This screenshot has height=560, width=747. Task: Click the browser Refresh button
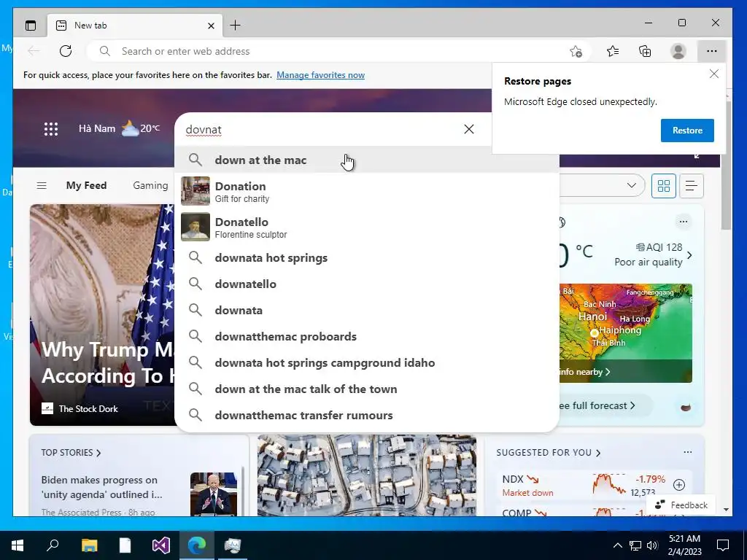point(65,51)
